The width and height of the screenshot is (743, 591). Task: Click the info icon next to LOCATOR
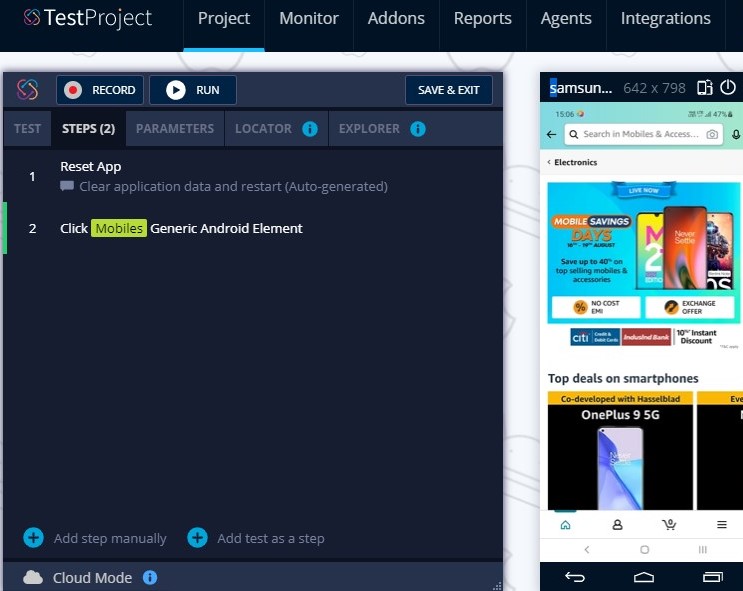point(310,129)
